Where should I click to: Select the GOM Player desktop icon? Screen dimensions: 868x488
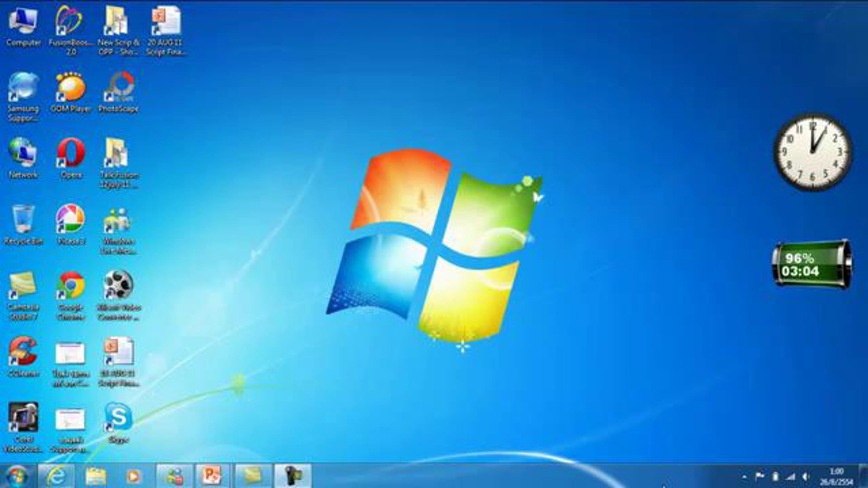pyautogui.click(x=71, y=87)
